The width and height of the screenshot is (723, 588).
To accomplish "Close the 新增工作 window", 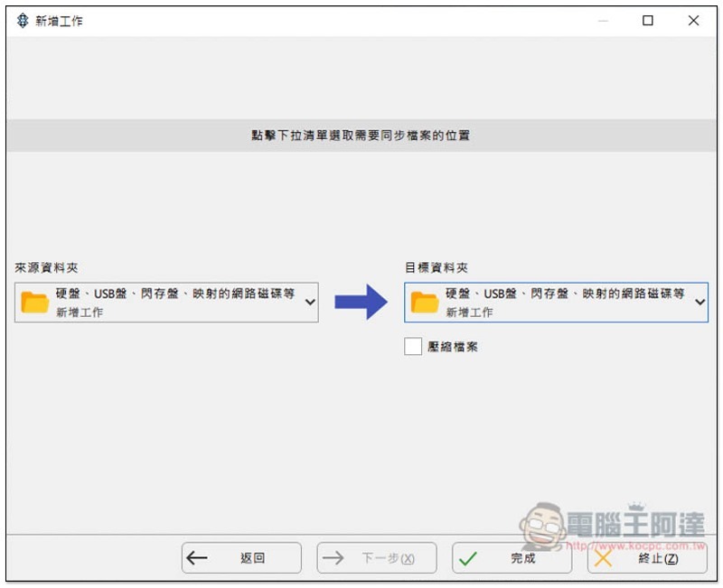I will point(693,20).
